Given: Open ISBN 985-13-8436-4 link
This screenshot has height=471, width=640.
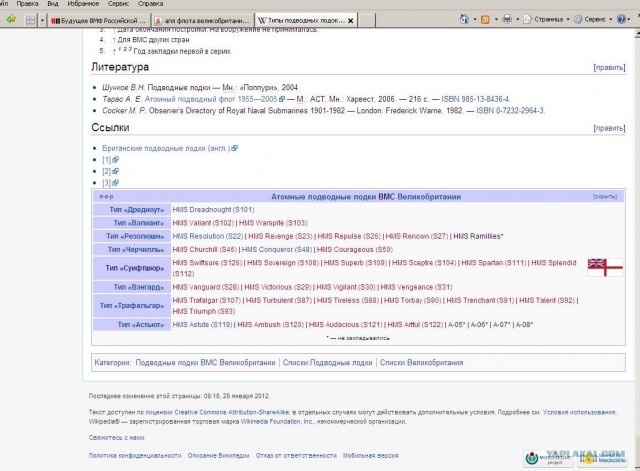Looking at the screenshot, I should 475,99.
